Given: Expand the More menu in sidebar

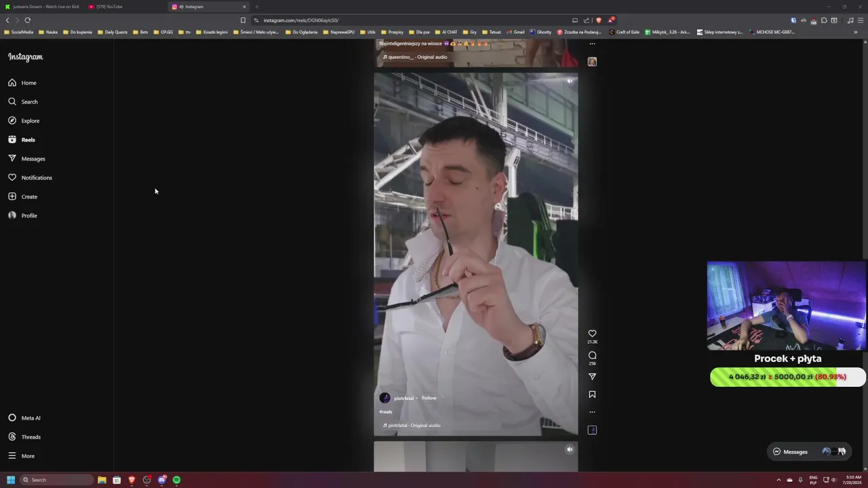Looking at the screenshot, I should (21, 456).
